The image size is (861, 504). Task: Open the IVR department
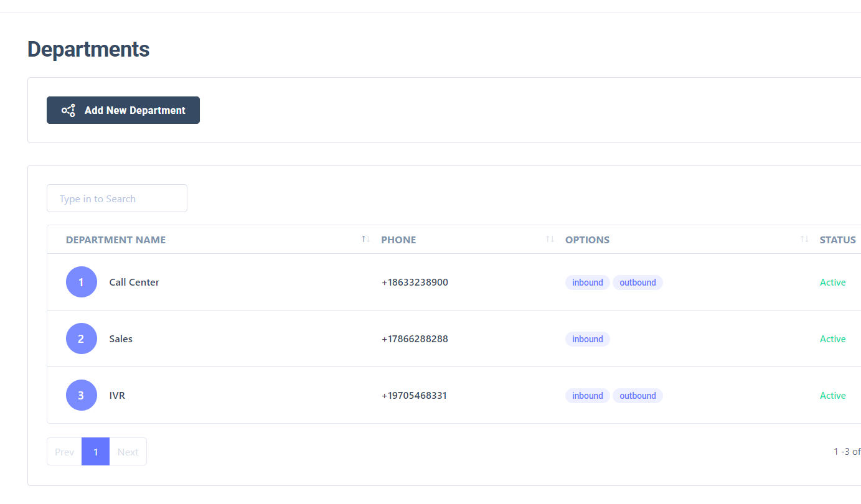point(117,395)
